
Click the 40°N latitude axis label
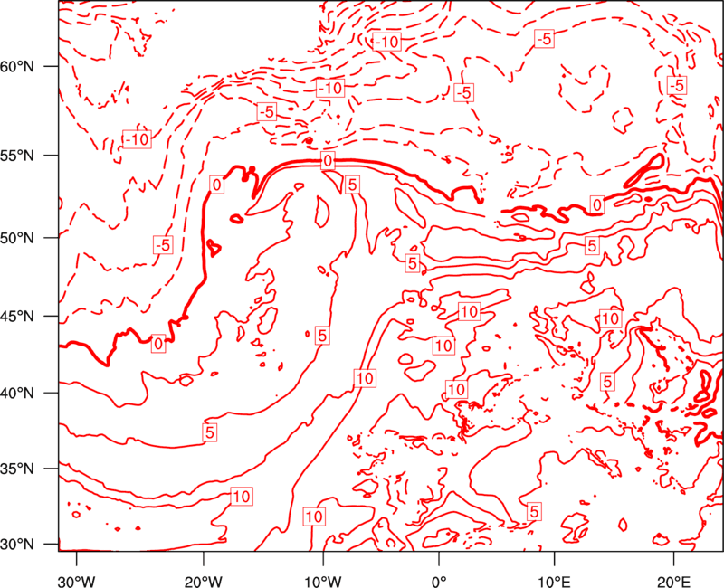pyautogui.click(x=16, y=393)
